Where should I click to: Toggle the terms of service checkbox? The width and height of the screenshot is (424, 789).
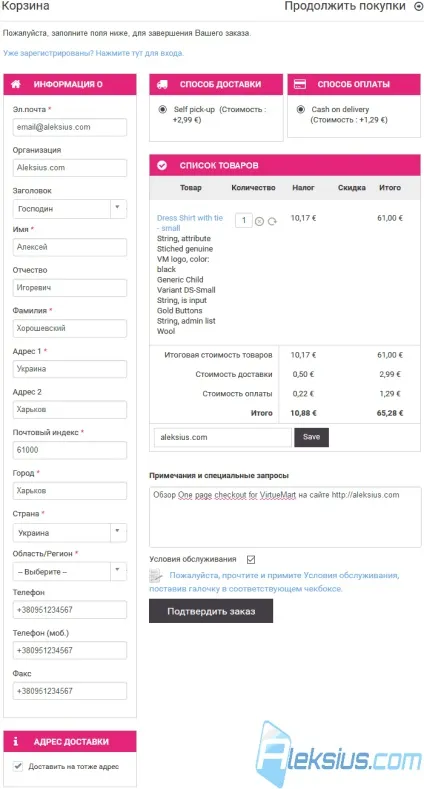click(251, 559)
